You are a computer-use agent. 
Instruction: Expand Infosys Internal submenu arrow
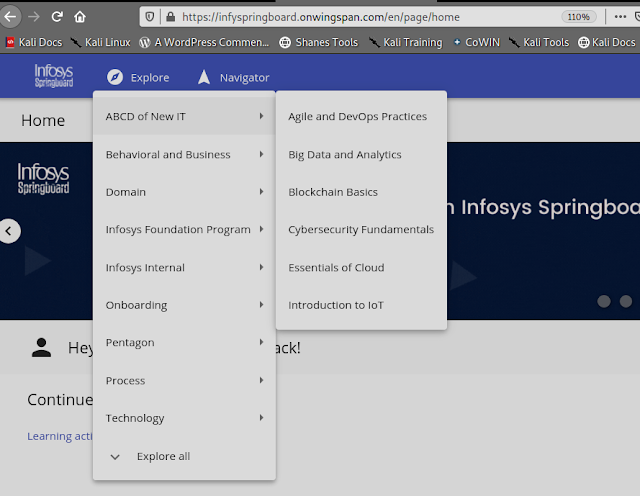(x=261, y=267)
